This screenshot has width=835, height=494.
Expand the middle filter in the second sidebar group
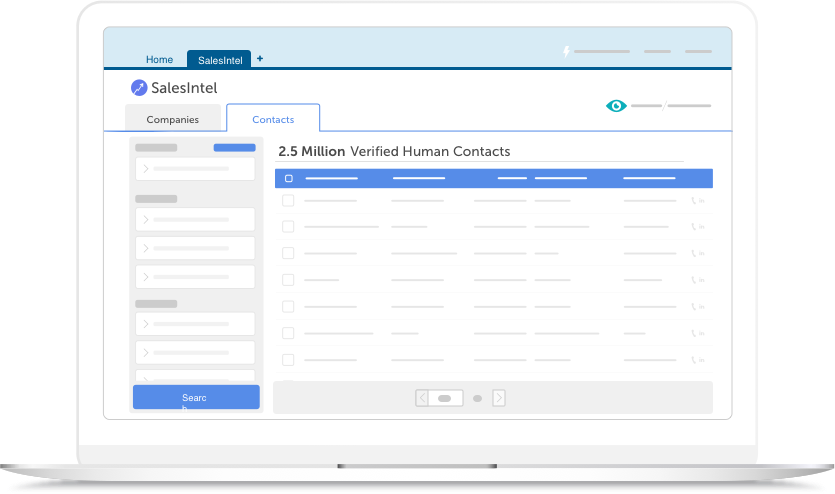coord(195,248)
